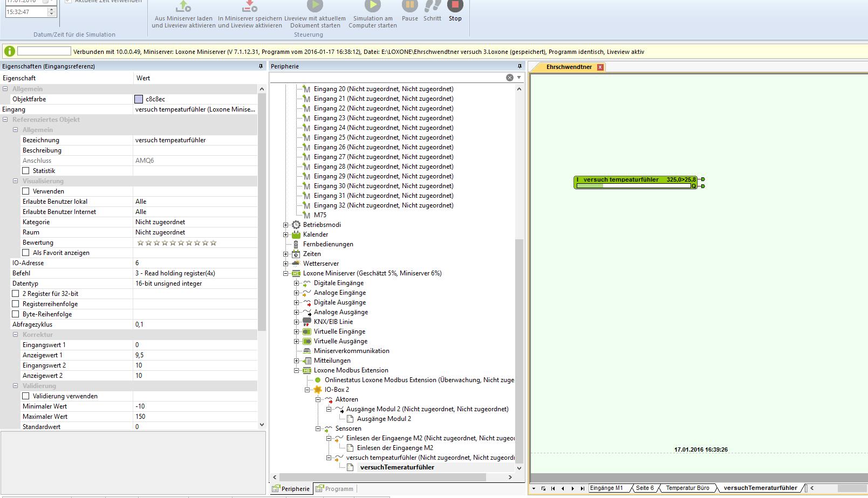
Task: Start Simulation am Computer
Action: click(372, 6)
